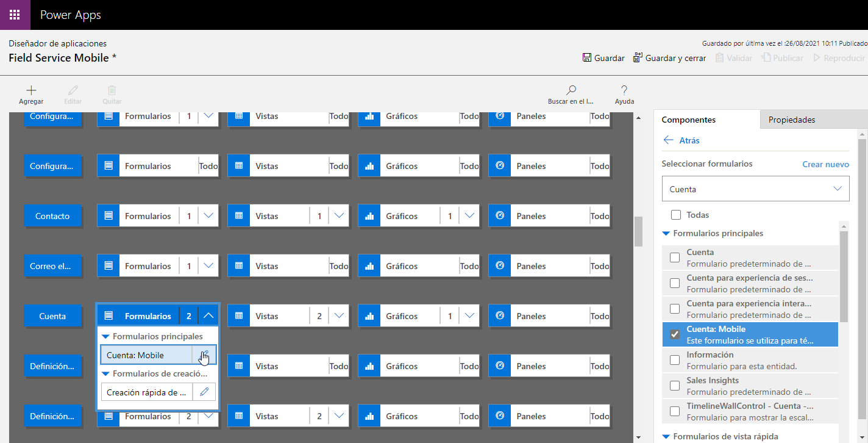Image resolution: width=868 pixels, height=443 pixels.
Task: Click the Guardar save icon
Action: (587, 58)
